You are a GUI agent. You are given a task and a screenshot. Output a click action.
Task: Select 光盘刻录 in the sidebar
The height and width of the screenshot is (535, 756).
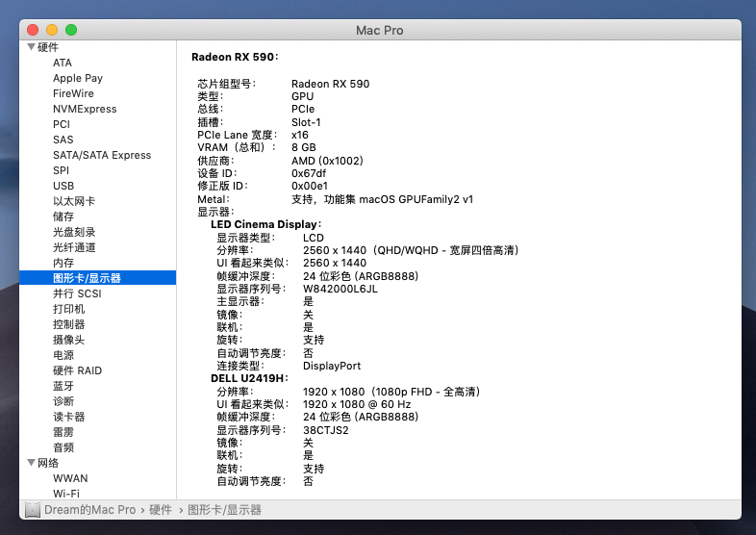[74, 232]
